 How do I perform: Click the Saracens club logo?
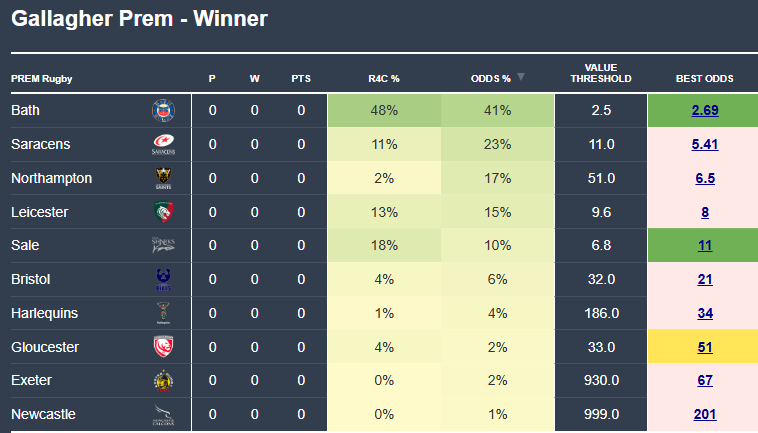163,144
